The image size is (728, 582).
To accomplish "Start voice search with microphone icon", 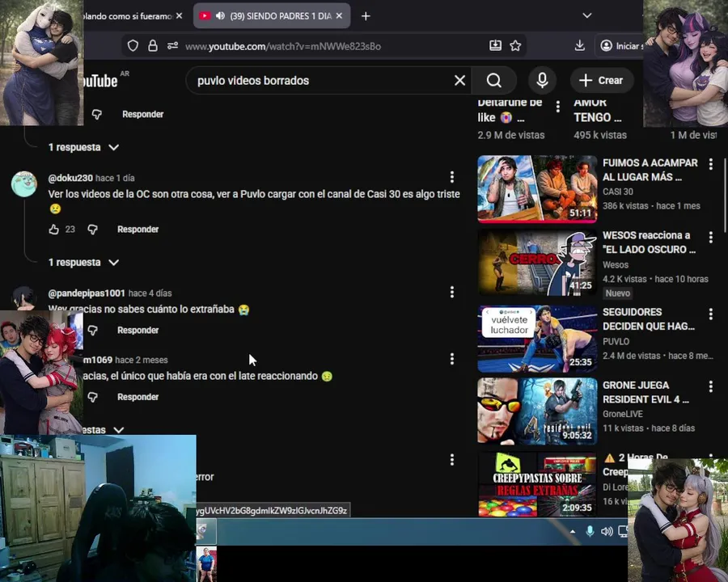I will 542,80.
